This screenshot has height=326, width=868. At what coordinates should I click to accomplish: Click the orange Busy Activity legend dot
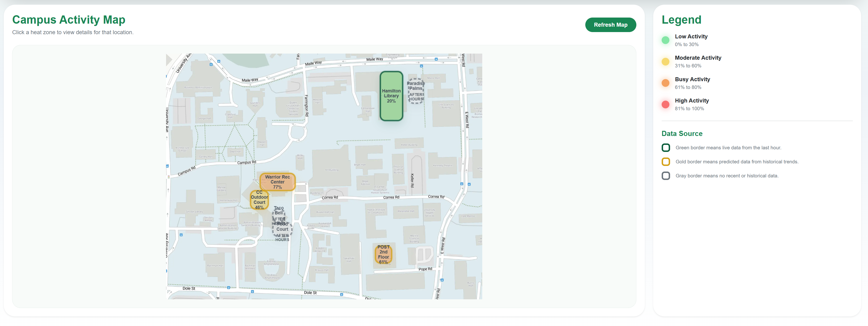[665, 83]
